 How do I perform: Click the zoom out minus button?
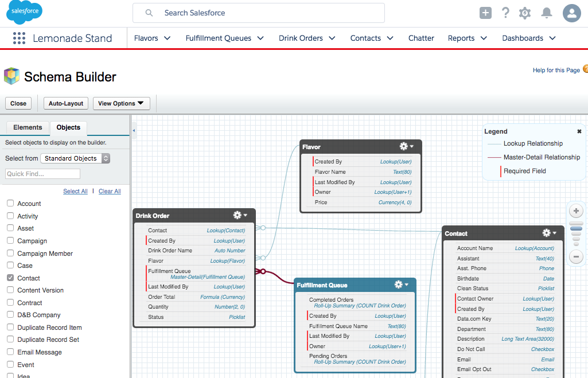coord(577,257)
